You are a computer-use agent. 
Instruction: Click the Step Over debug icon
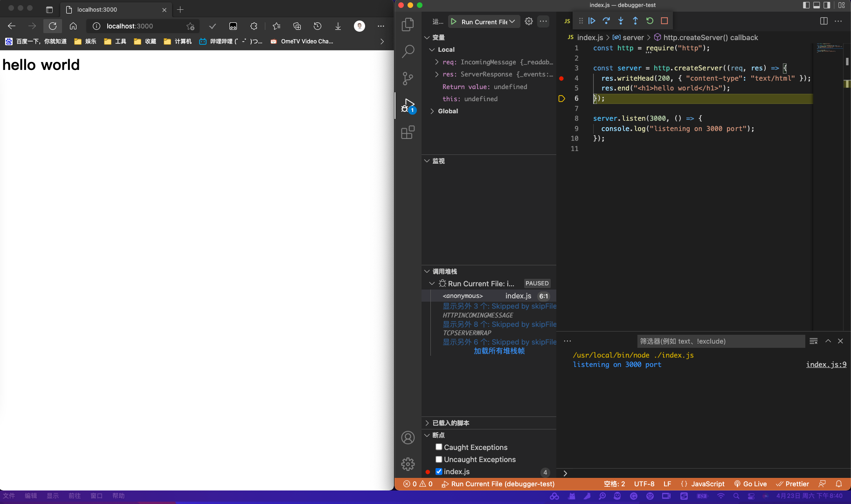click(606, 21)
